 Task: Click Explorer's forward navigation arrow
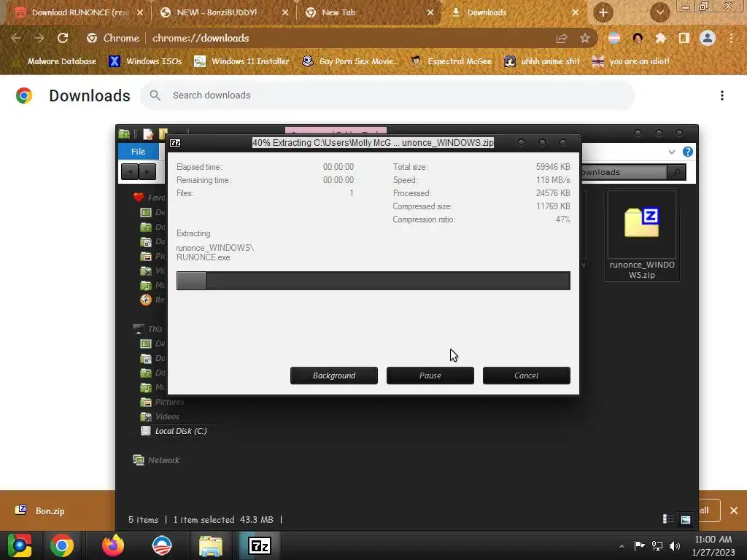point(147,171)
